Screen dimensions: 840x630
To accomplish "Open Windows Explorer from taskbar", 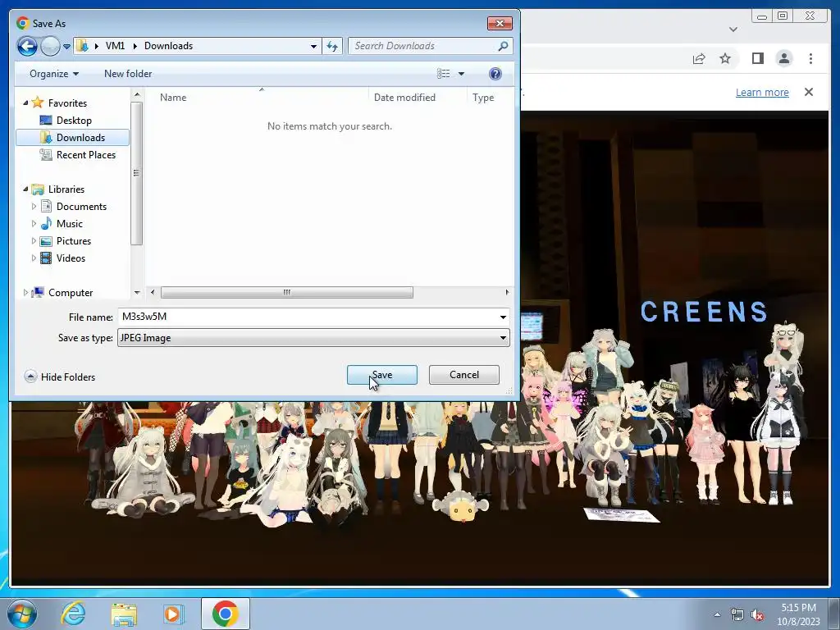I will [x=124, y=614].
